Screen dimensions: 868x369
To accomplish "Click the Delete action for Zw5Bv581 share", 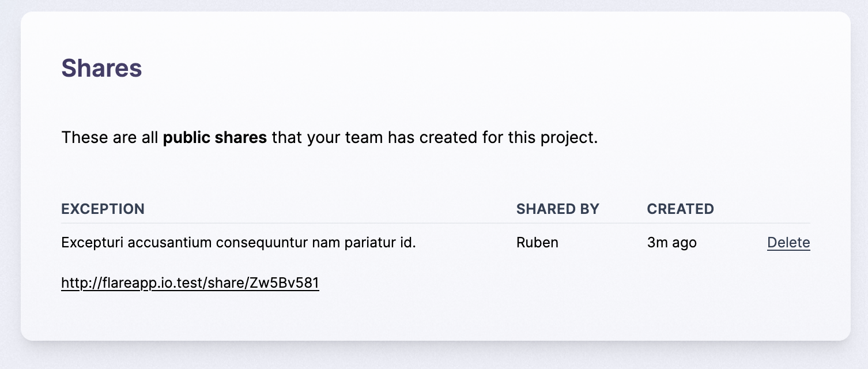I will (x=788, y=243).
